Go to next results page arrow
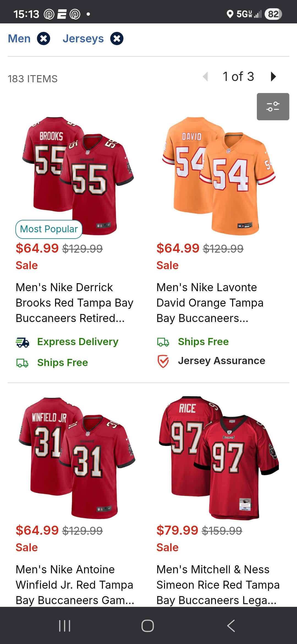Screen dimensions: 297x644 click(x=273, y=77)
